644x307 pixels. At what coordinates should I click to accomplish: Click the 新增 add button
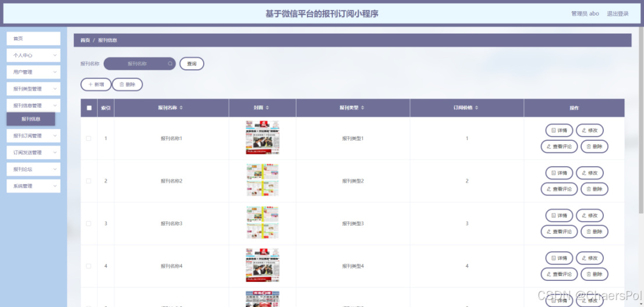click(95, 84)
